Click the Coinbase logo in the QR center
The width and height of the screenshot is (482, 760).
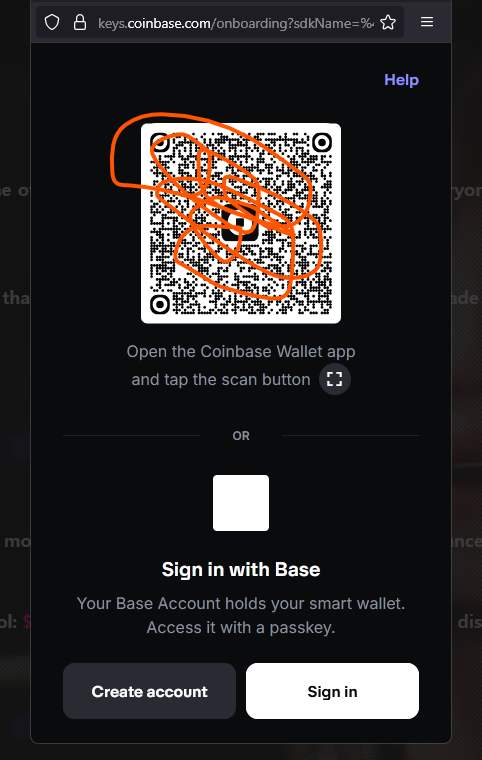click(x=240, y=222)
